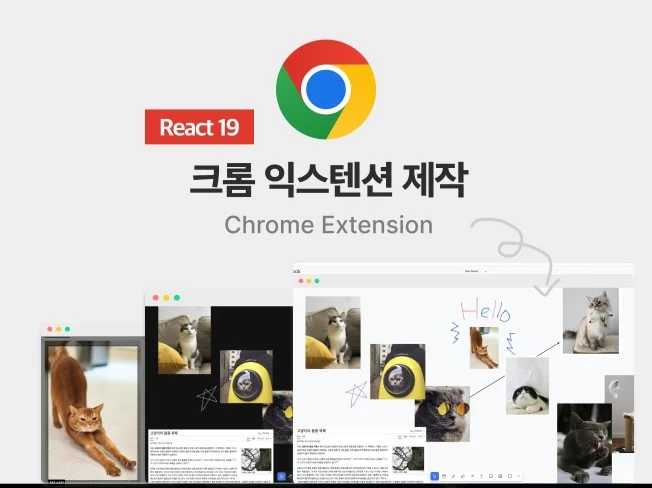Screen dimensions: 652x488
Task: Select black-and-white flat cat photo on whiteboard
Action: point(527,386)
